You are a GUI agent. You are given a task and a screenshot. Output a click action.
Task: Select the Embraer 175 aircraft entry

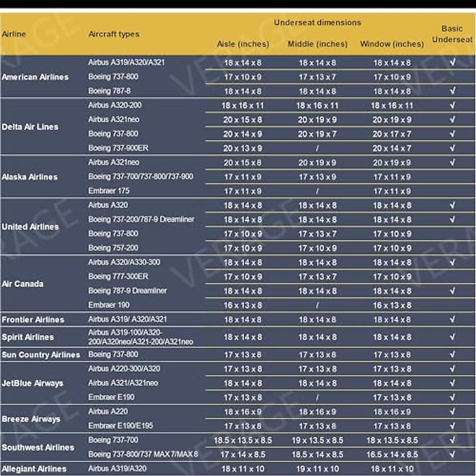click(x=109, y=191)
